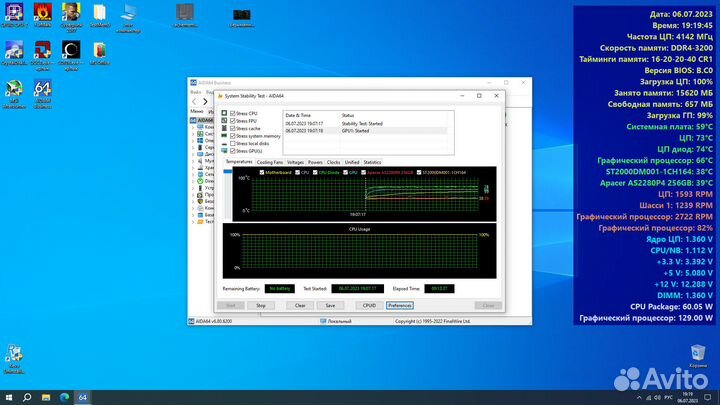Launch CrystalDiskMark from the desktop
720x405 pixels.
14,53
